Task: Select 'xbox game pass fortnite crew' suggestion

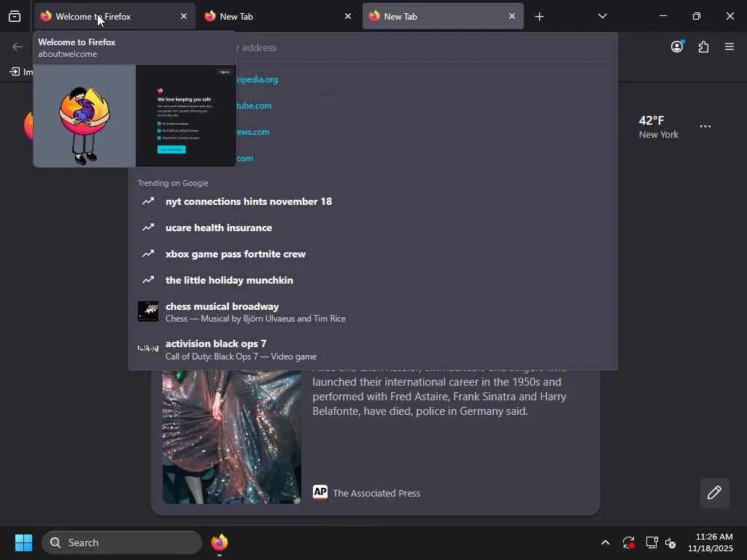Action: (x=373, y=254)
